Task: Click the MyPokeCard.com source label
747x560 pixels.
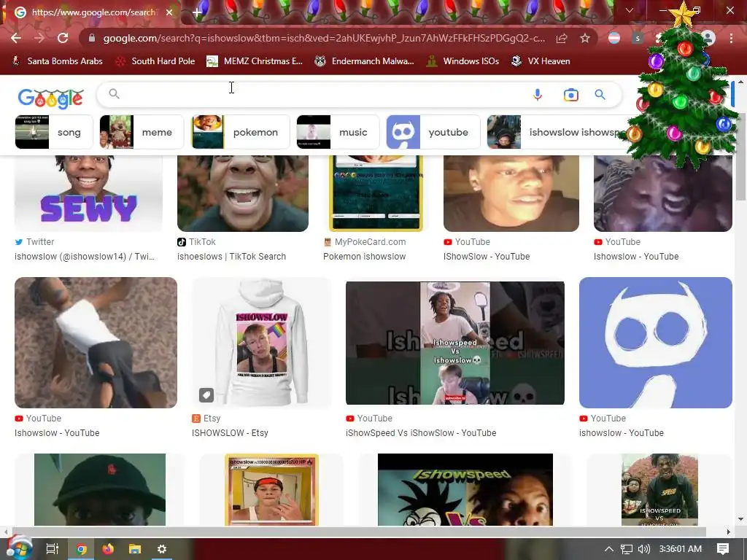Action: pyautogui.click(x=370, y=242)
